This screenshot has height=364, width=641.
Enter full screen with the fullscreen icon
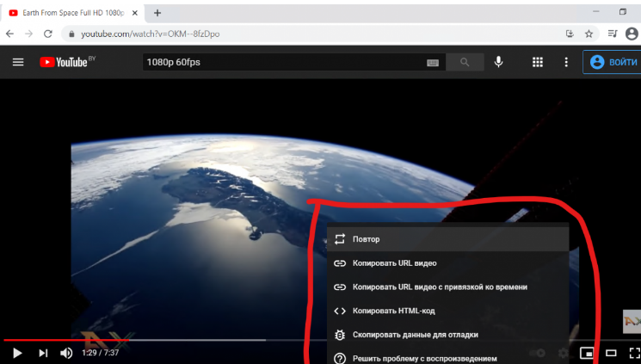[x=635, y=353]
